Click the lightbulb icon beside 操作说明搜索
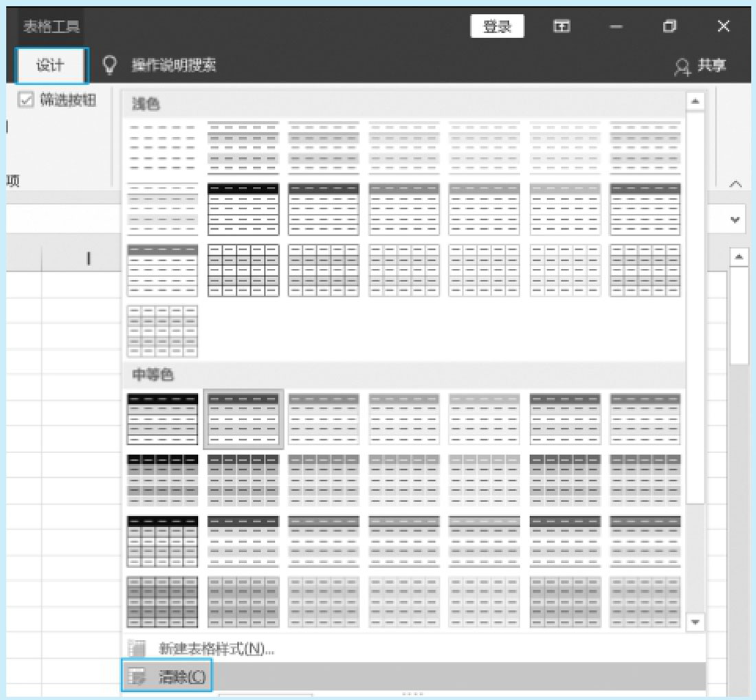Screen dimensions: 756x700 click(x=109, y=65)
